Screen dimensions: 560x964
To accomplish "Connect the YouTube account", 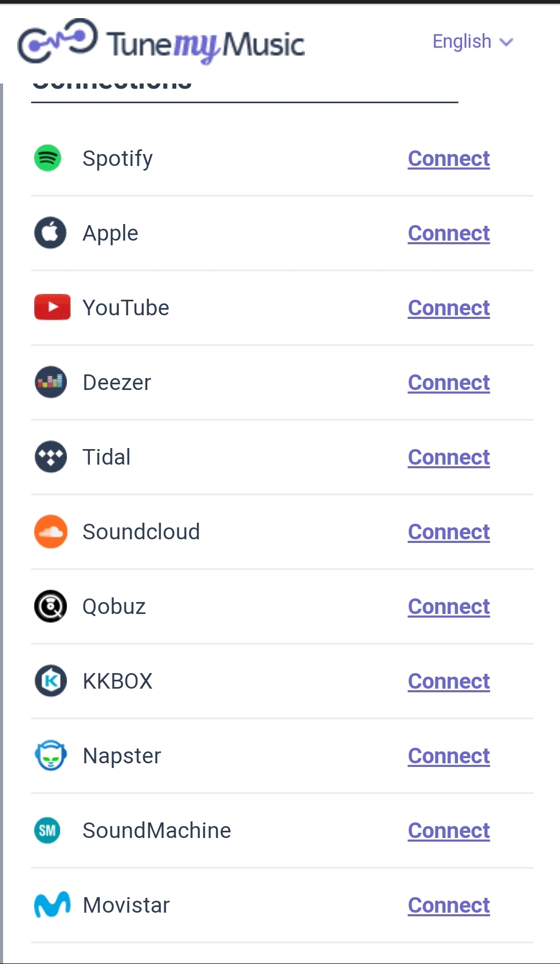I will coord(449,308).
